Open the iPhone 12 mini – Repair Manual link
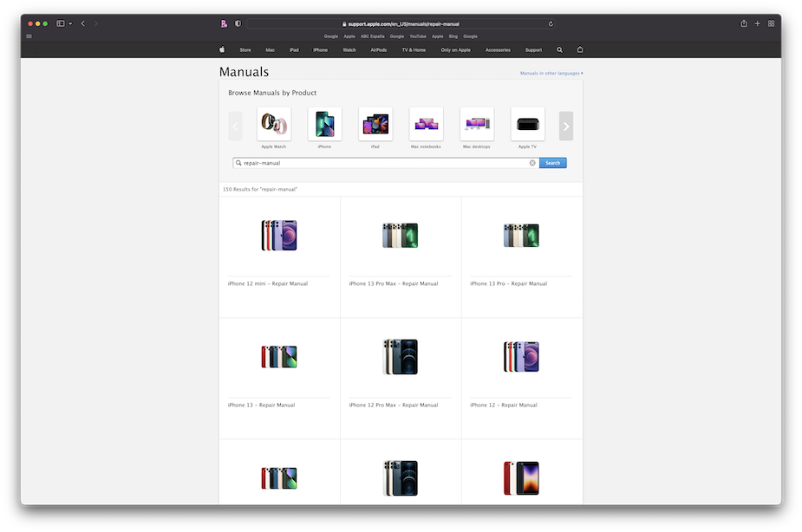The image size is (802, 532). pos(268,283)
